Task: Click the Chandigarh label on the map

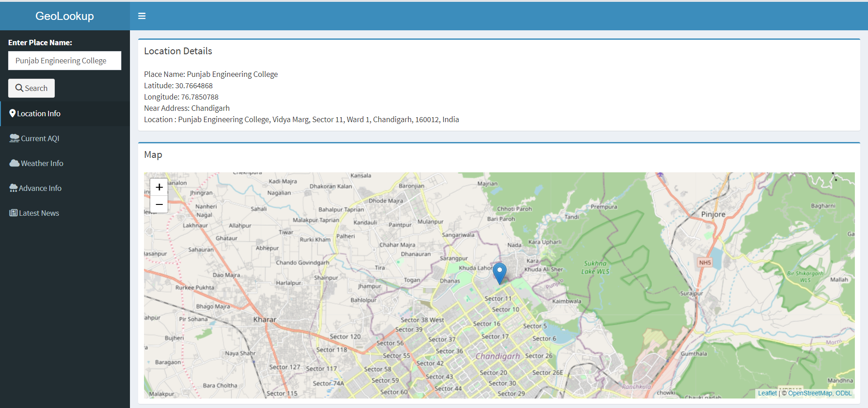Action: [x=498, y=356]
